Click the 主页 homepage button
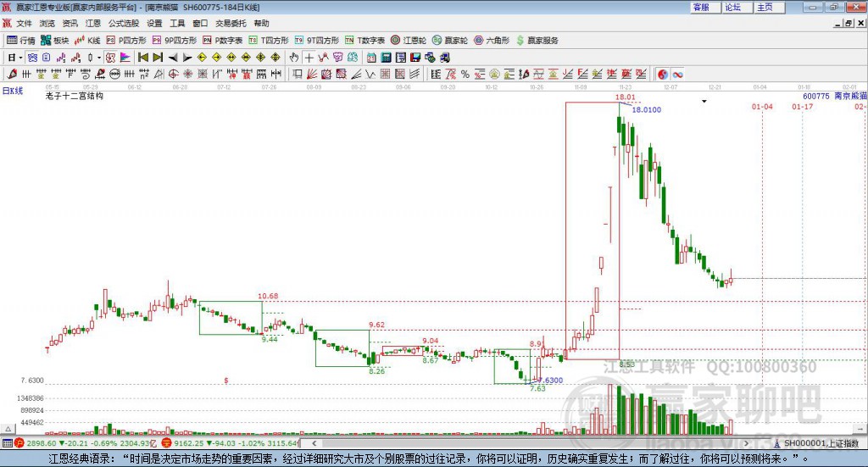868x467 pixels. 770,7
